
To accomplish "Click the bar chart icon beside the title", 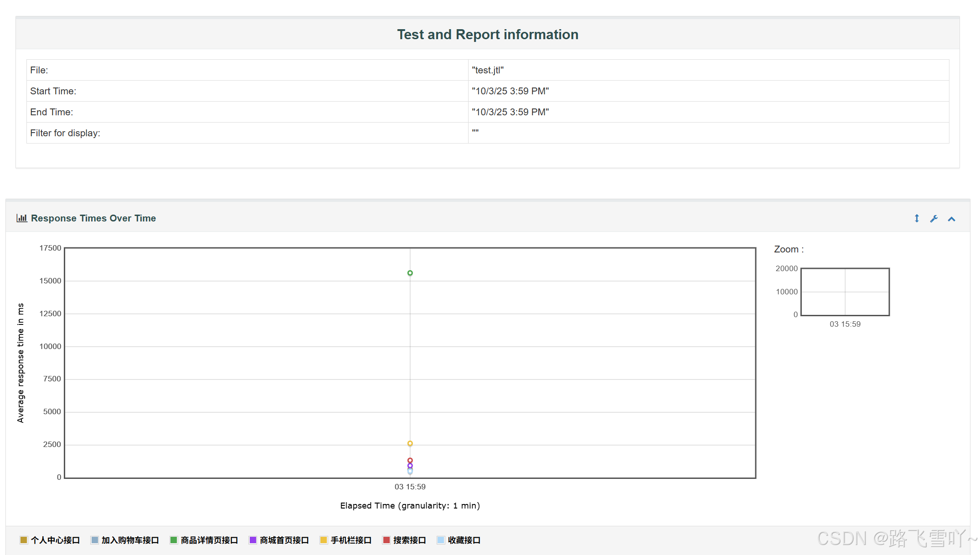I will tap(21, 218).
